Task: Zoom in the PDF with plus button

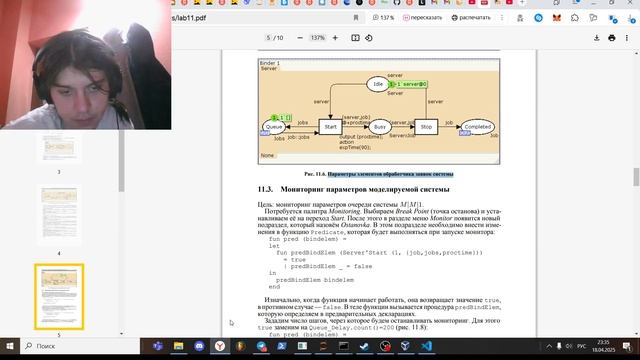Action: (x=335, y=38)
